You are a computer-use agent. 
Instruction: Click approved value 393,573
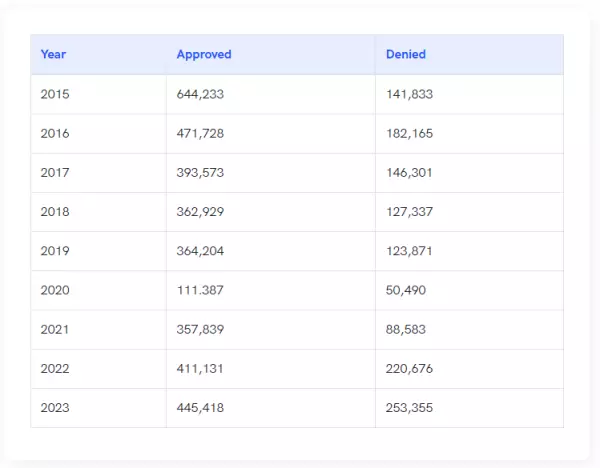click(200, 173)
